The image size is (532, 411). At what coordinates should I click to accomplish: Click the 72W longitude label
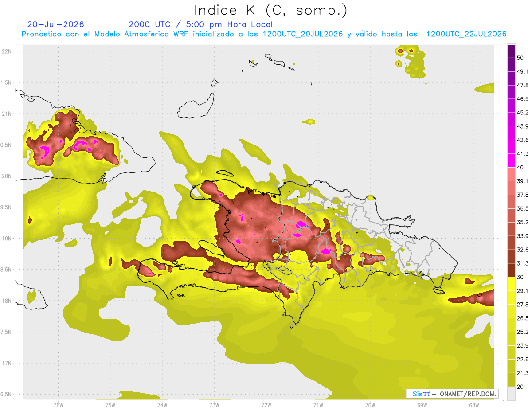266,405
